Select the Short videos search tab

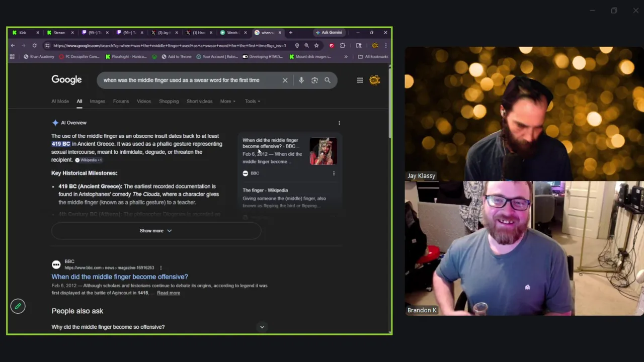tap(199, 101)
